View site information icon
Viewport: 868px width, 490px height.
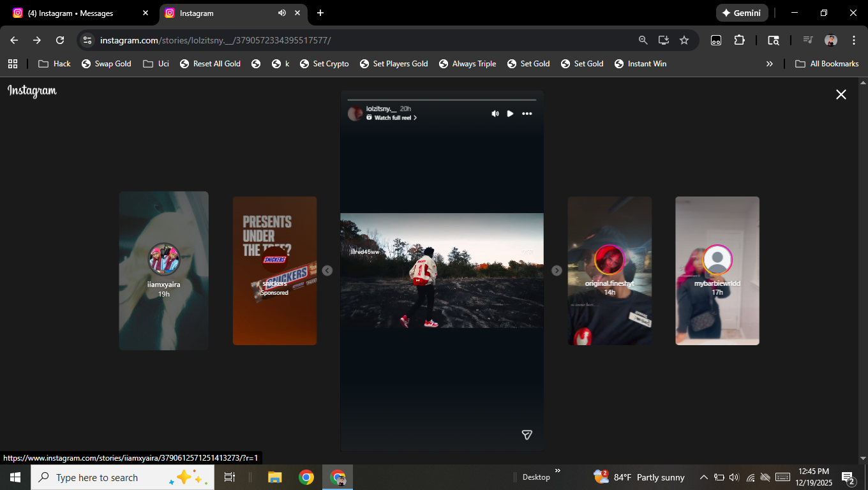coord(87,40)
